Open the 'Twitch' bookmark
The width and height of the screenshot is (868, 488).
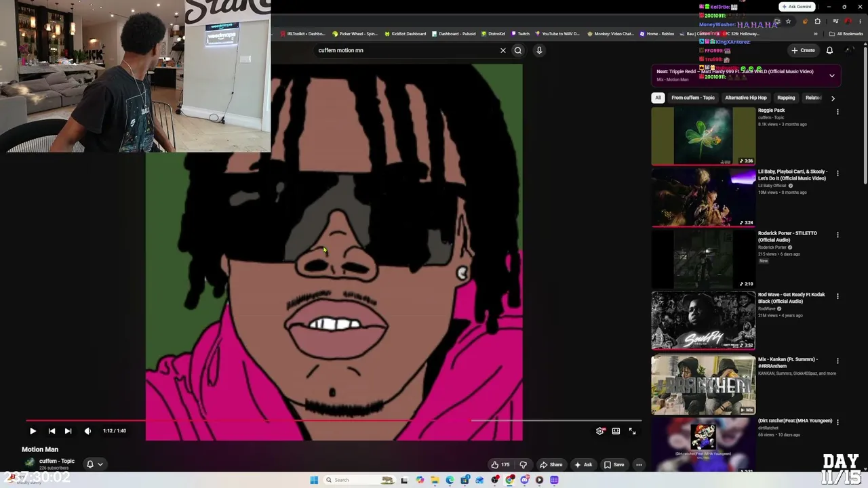[520, 34]
